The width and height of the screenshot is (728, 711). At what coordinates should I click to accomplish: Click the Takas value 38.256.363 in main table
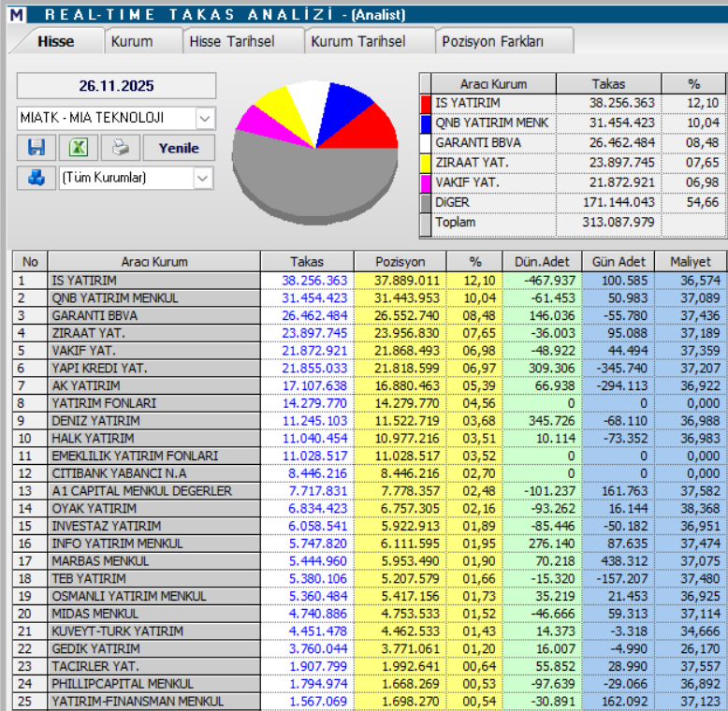tap(314, 281)
